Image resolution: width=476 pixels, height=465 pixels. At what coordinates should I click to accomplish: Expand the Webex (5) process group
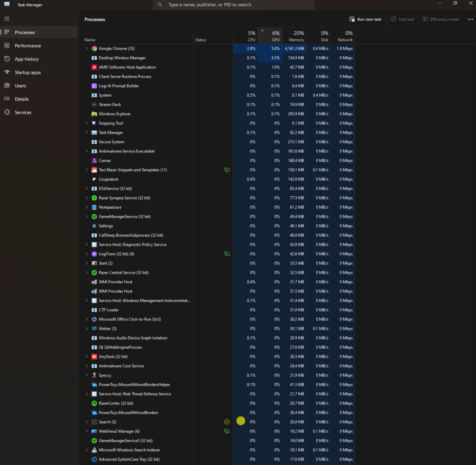point(87,329)
